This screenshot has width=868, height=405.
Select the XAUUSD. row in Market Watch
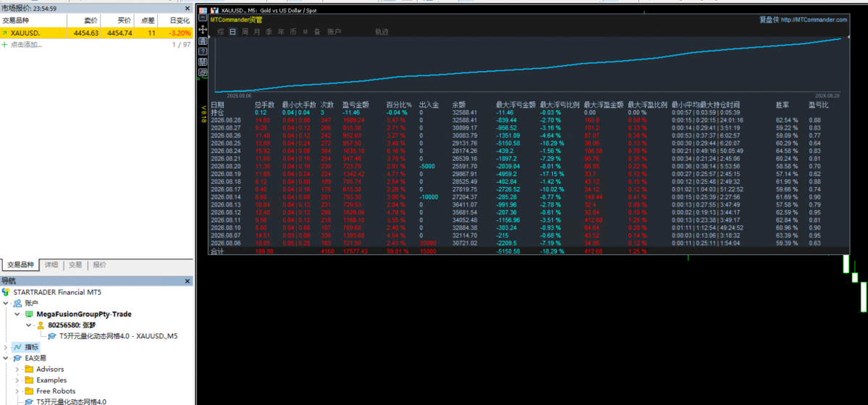pos(96,33)
